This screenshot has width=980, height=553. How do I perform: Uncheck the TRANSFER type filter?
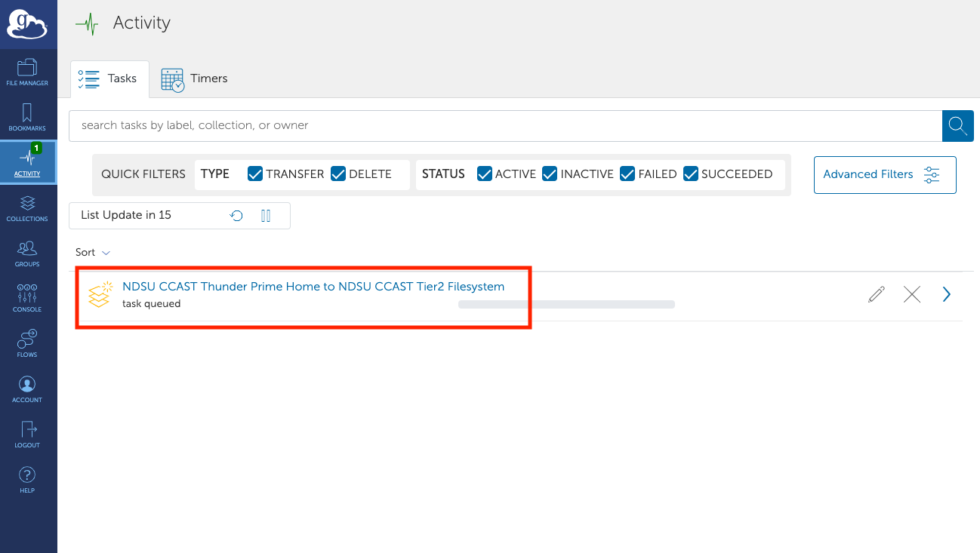tap(255, 174)
